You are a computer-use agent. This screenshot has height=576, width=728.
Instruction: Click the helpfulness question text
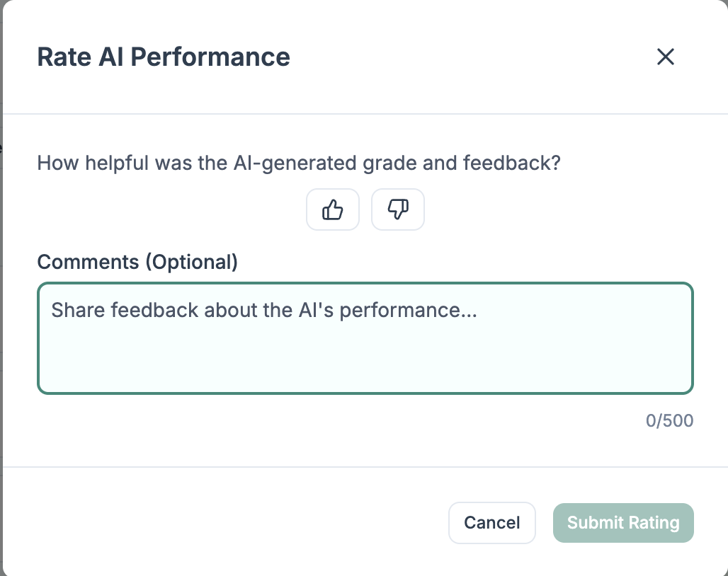(299, 163)
